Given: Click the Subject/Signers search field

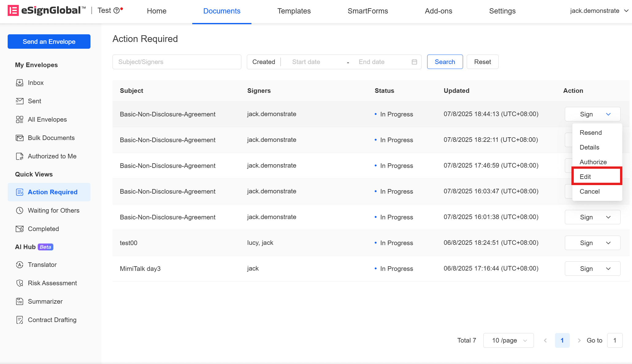Looking at the screenshot, I should click(x=177, y=62).
